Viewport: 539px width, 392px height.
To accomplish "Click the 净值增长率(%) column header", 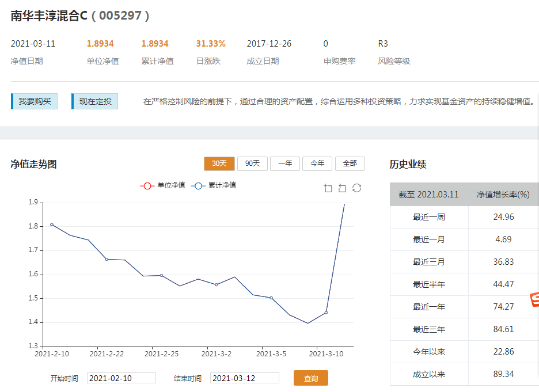I will coord(504,195).
